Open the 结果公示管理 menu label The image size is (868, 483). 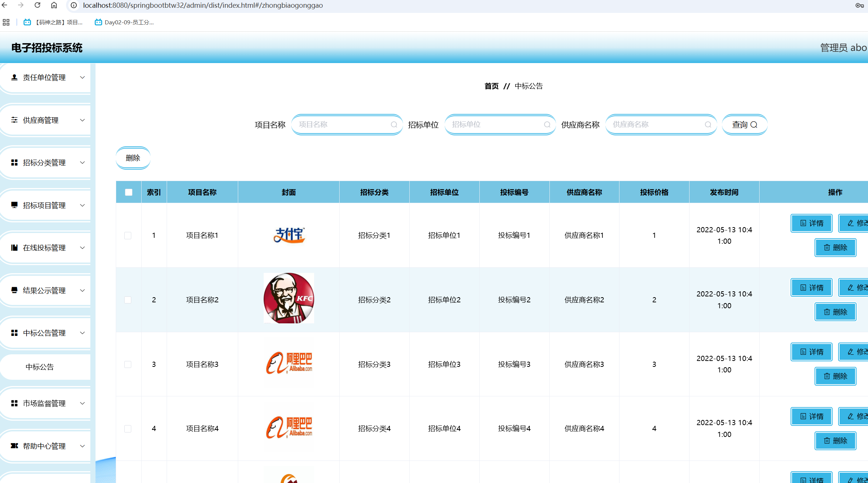[x=44, y=291]
